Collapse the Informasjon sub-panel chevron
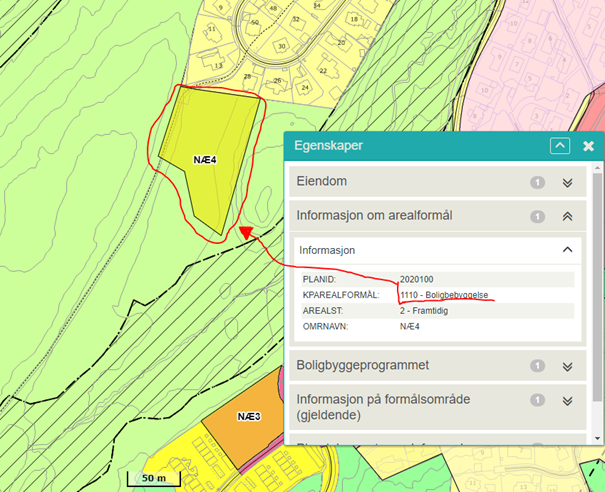The width and height of the screenshot is (605, 492). click(x=567, y=249)
